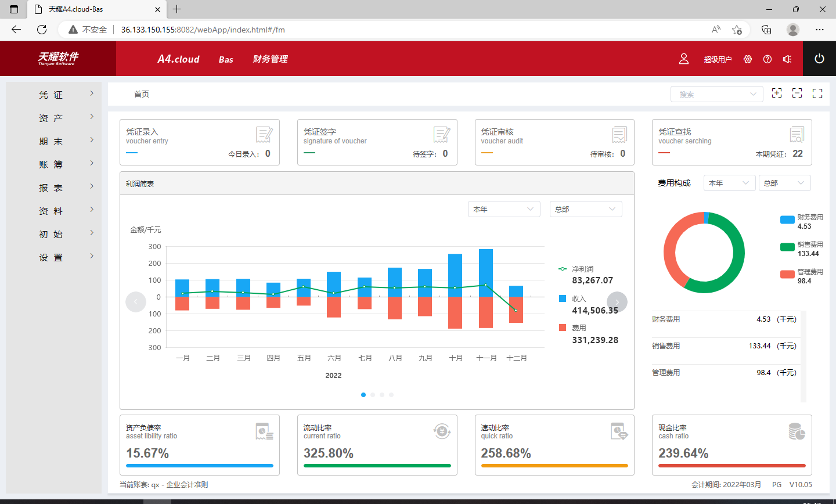The width and height of the screenshot is (836, 504).
Task: Go back in the browser
Action: (16, 30)
